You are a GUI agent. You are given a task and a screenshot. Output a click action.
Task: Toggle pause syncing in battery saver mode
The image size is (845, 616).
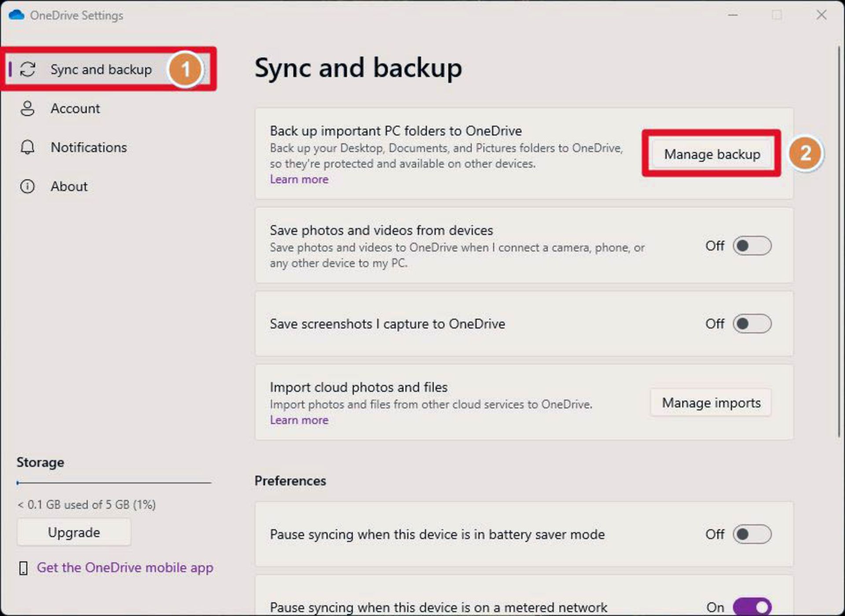click(x=752, y=534)
